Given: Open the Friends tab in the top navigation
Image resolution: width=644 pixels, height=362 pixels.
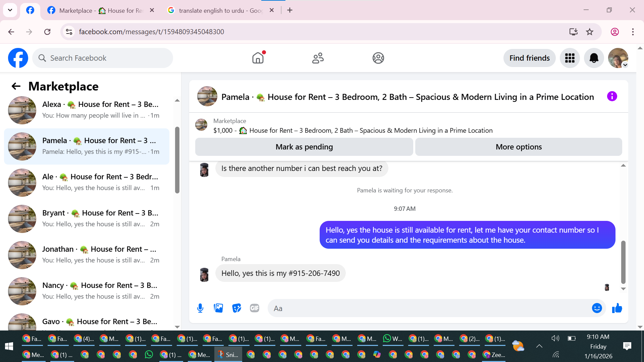Looking at the screenshot, I should (x=318, y=58).
